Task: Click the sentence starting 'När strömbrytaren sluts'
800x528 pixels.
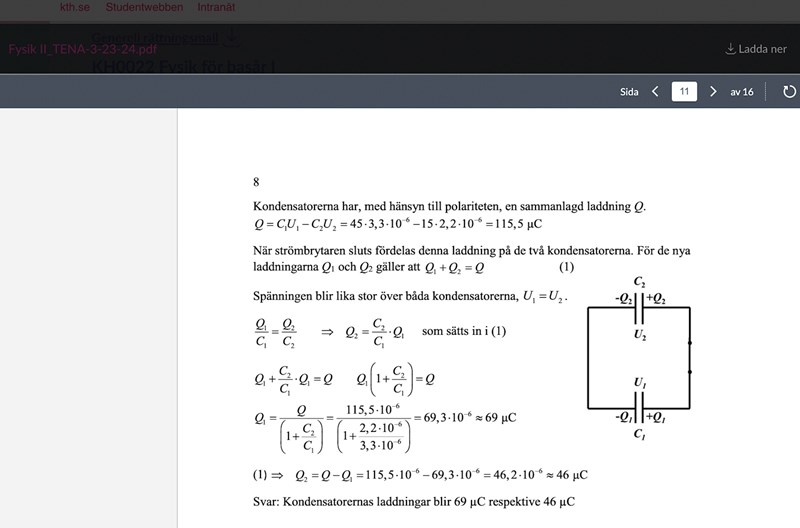Action: pos(470,253)
